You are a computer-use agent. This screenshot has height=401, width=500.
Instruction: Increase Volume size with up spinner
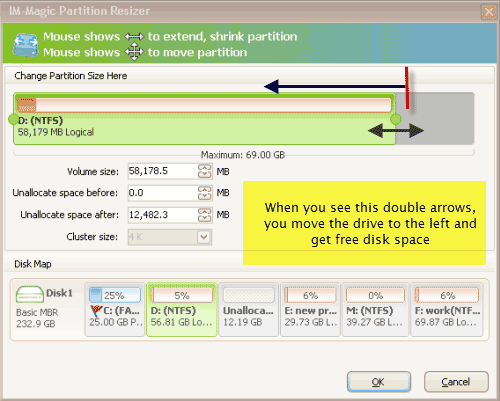point(205,167)
